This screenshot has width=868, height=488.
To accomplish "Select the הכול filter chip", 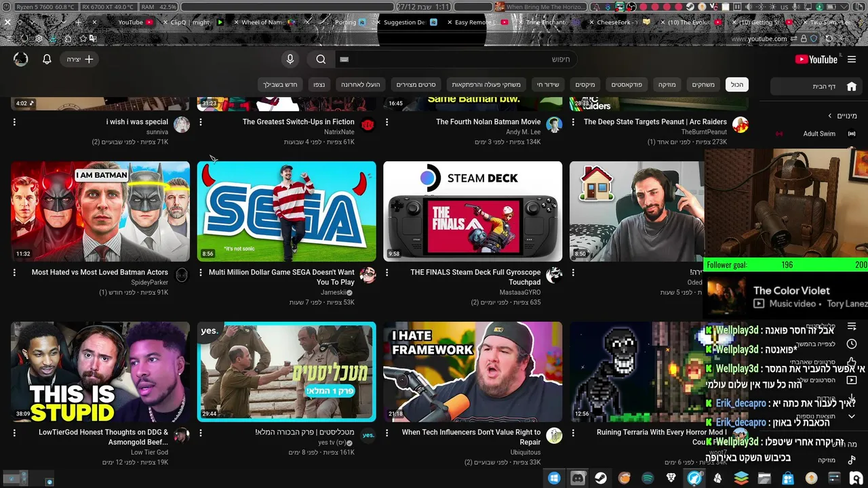I will tap(736, 85).
